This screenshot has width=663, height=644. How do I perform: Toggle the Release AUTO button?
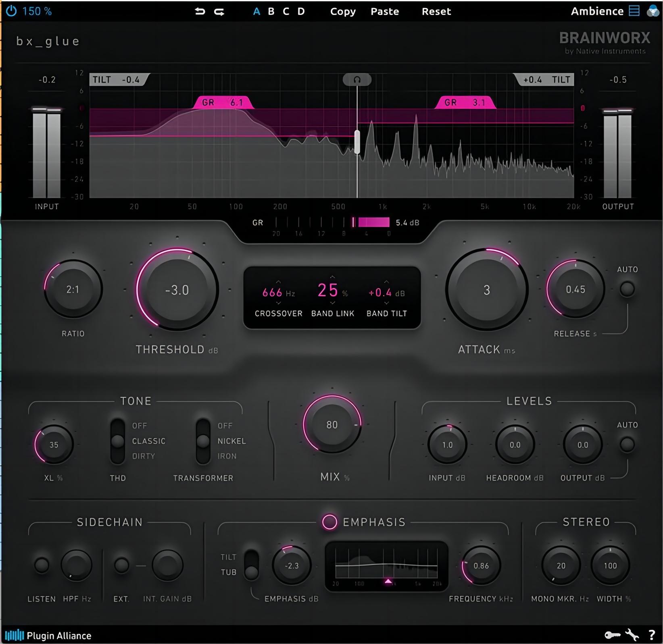pos(627,289)
